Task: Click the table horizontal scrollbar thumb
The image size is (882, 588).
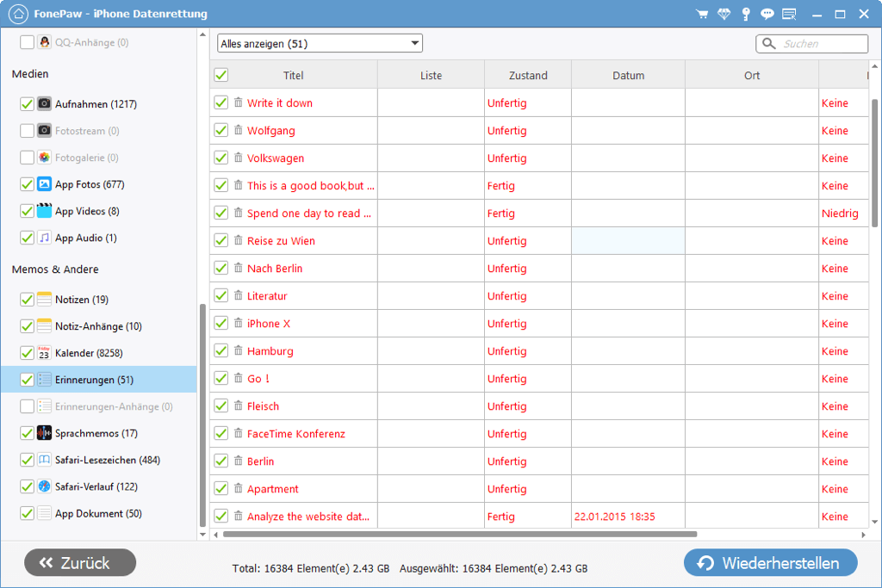Action: [460, 534]
